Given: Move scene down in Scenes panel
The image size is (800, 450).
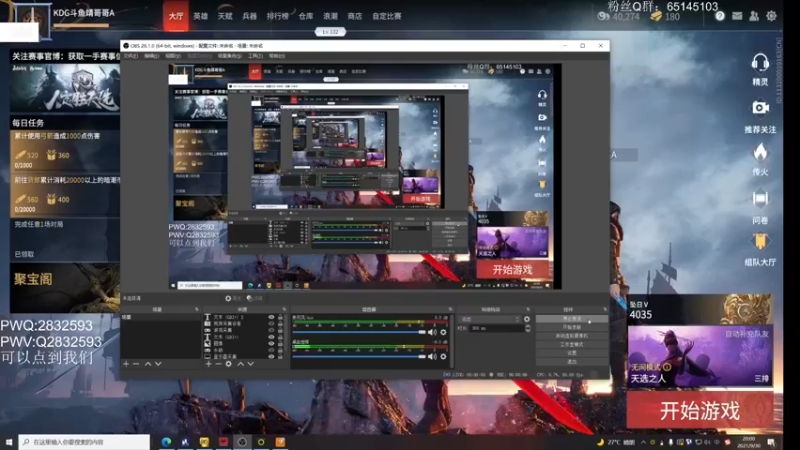Looking at the screenshot, I should (158, 364).
